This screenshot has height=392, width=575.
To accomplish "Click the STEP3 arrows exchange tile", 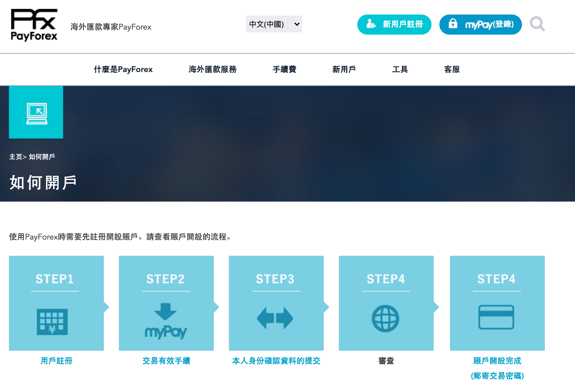I will coord(276,303).
